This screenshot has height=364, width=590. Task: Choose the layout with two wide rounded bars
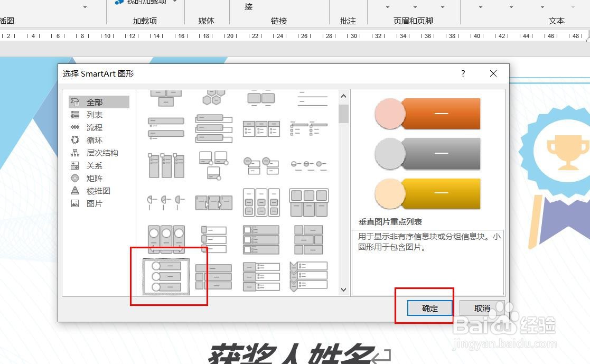166,128
